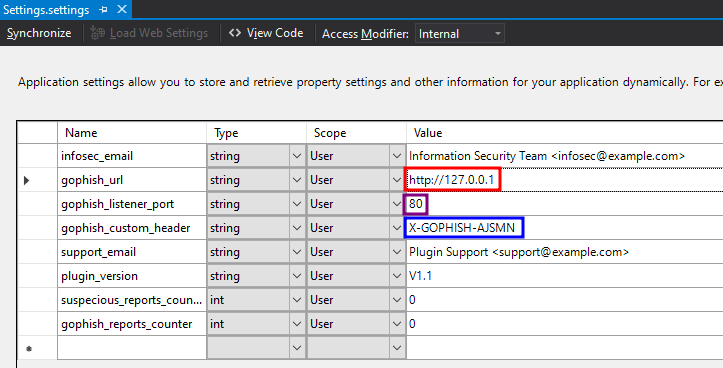Click the plugin_version name cell
The width and height of the screenshot is (723, 368).
click(132, 276)
